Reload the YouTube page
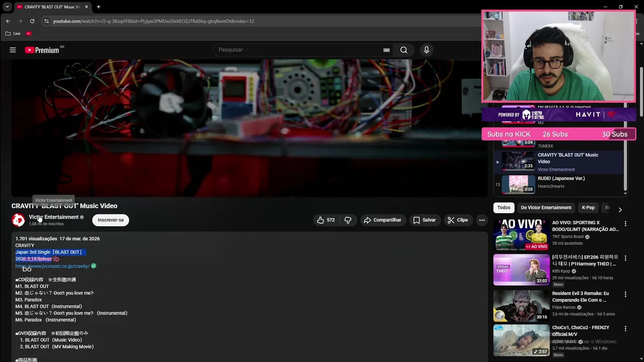644x362 pixels. point(32,21)
